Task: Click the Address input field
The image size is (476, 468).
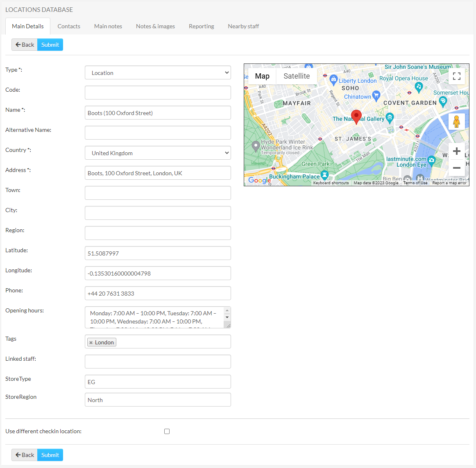Action: tap(158, 173)
